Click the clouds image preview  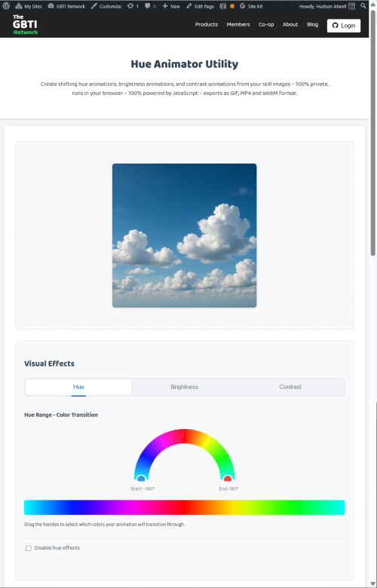tap(184, 235)
